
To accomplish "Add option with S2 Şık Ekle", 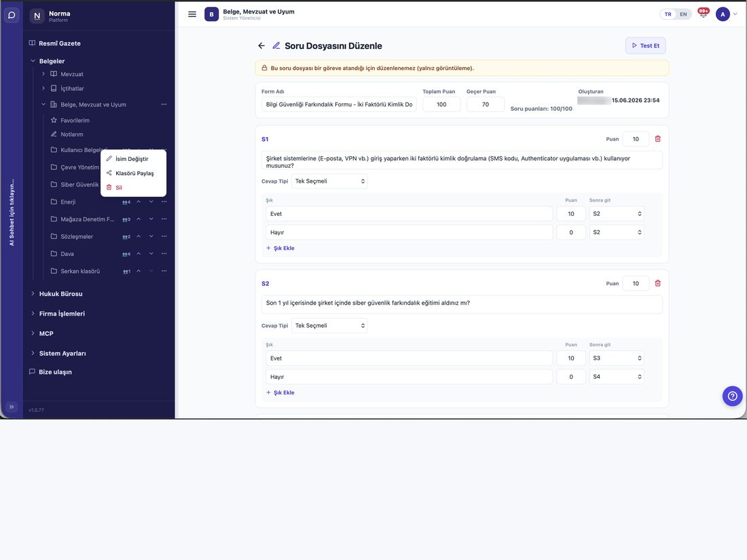I will coord(280,393).
